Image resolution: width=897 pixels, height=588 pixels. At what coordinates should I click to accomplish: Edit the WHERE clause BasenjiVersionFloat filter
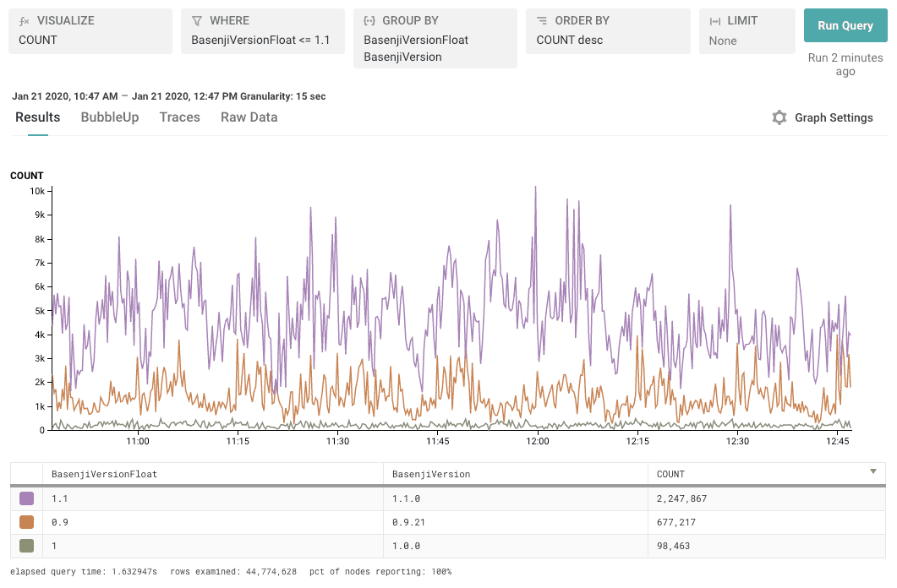coord(260,40)
